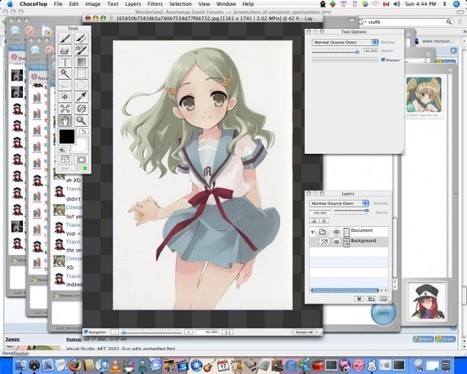Open Firefox from the Dock

coord(75,365)
